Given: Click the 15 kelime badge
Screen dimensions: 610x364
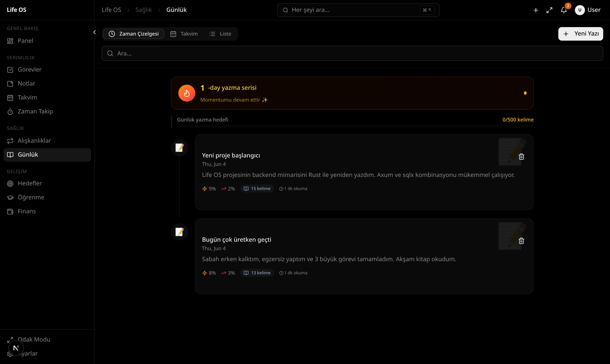Looking at the screenshot, I should [x=257, y=189].
